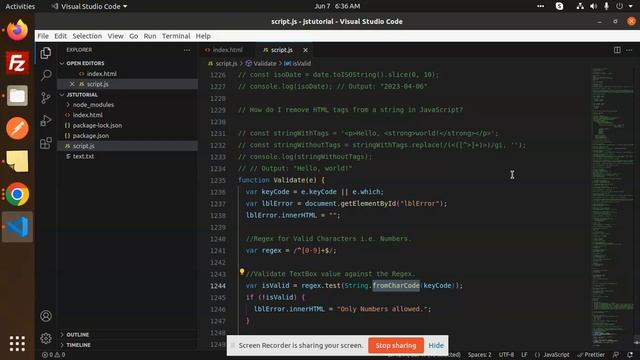640x360 pixels.
Task: Launch Postman from the dock
Action: 17,128
